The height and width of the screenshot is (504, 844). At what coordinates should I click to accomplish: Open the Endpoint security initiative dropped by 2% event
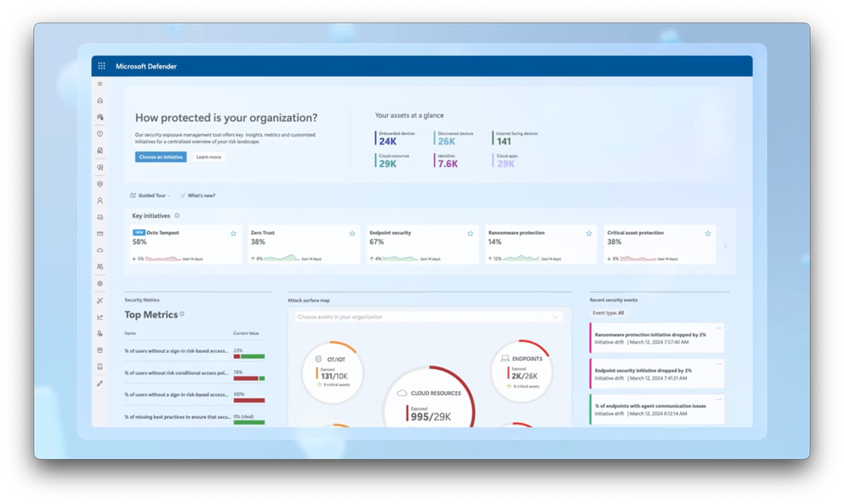(656, 374)
